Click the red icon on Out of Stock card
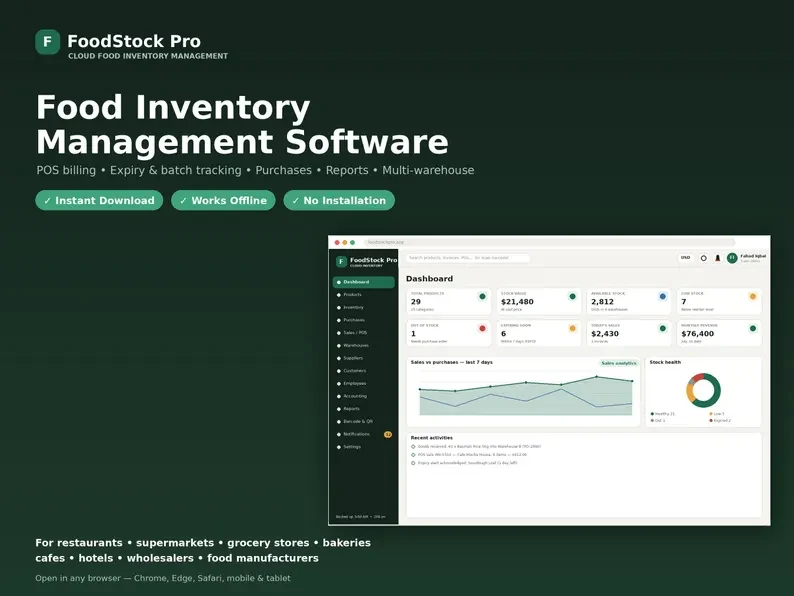794x596 pixels. tap(482, 329)
